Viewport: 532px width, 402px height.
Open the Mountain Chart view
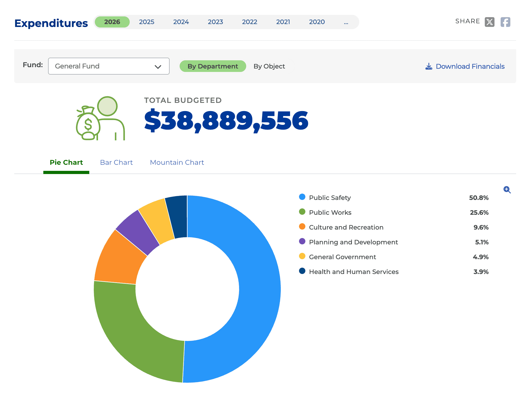pos(177,162)
